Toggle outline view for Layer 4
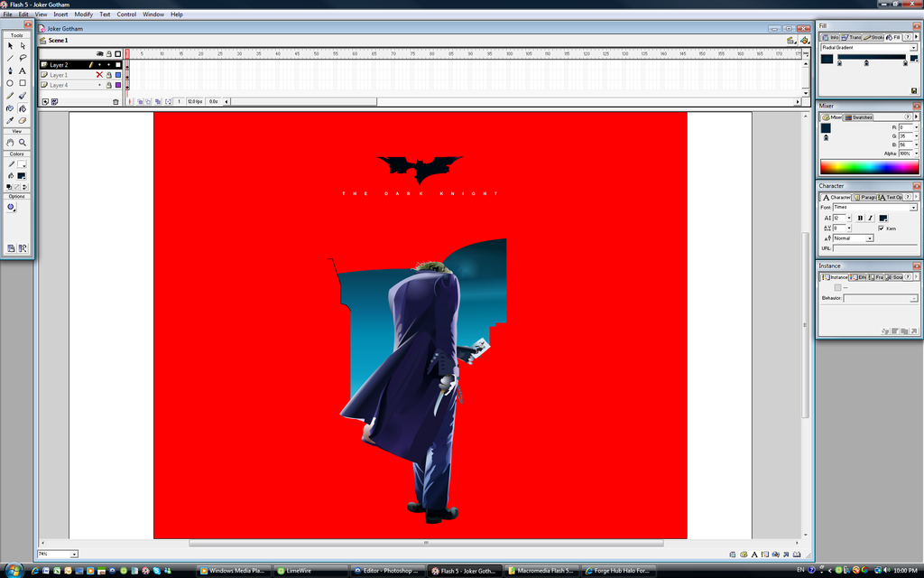The image size is (924, 578). tap(118, 85)
